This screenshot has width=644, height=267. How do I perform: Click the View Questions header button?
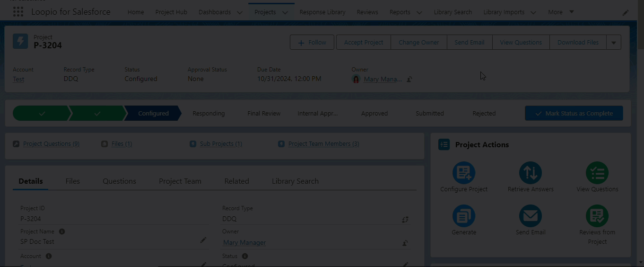click(521, 42)
